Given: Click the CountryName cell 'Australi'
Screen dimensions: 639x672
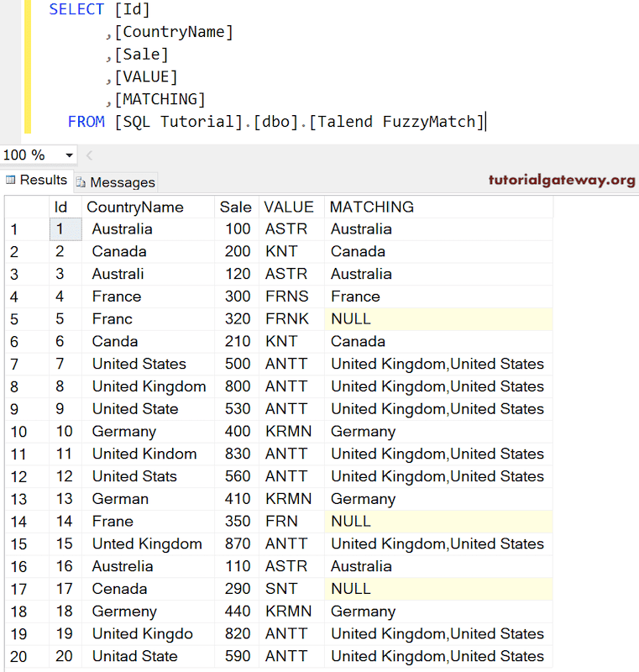Looking at the screenshot, I should point(148,274).
